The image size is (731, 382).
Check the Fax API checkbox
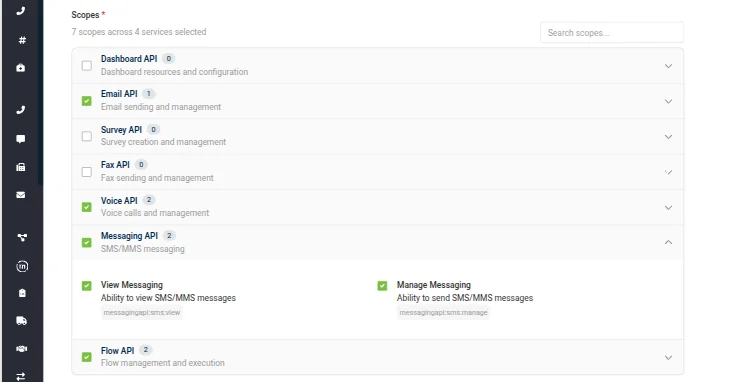click(87, 172)
